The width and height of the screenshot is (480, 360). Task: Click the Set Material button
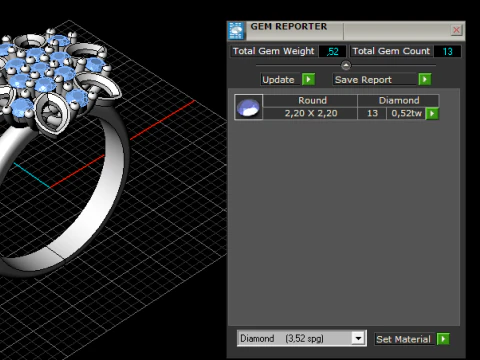[404, 339]
